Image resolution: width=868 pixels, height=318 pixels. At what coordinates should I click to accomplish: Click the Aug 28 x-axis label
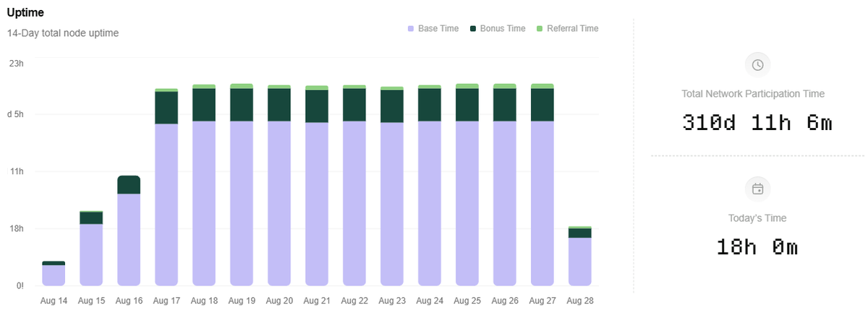(580, 301)
